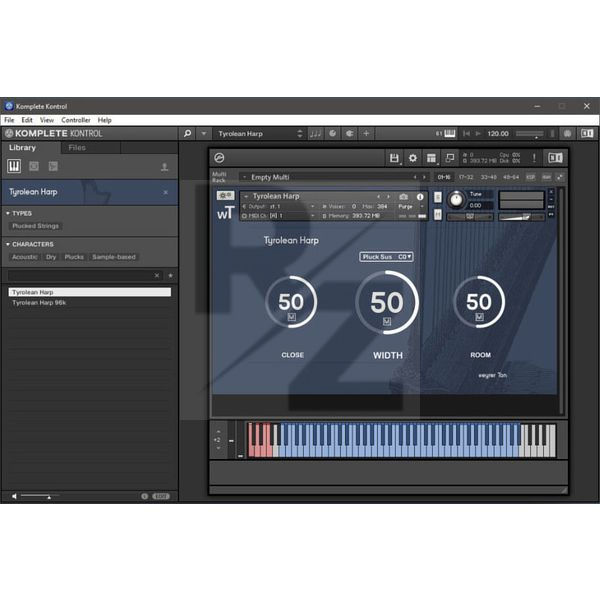Click the 120.00 tempo value
600x600 pixels.
pos(498,134)
